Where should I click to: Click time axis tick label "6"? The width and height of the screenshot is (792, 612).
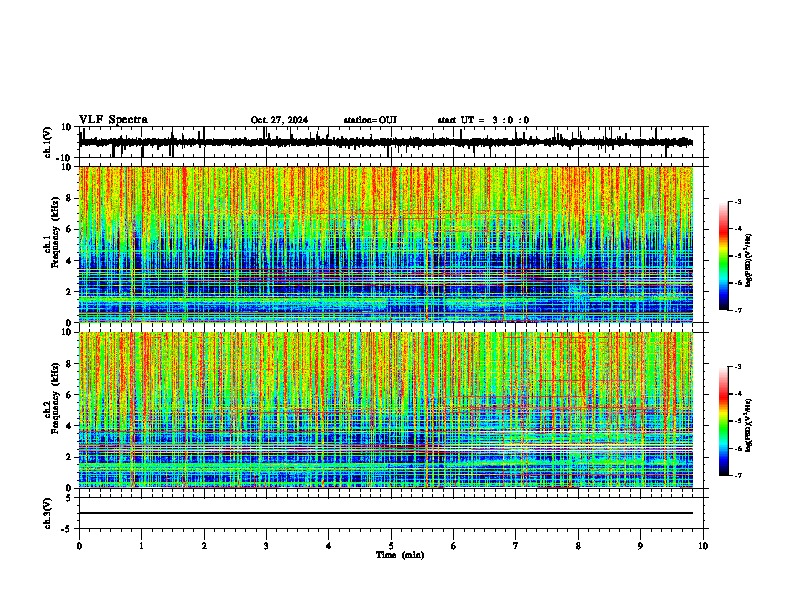[454, 546]
